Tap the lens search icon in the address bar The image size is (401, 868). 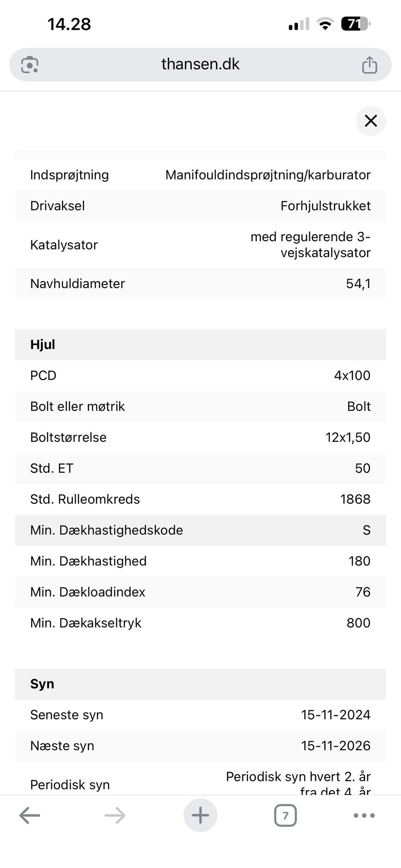(x=30, y=65)
